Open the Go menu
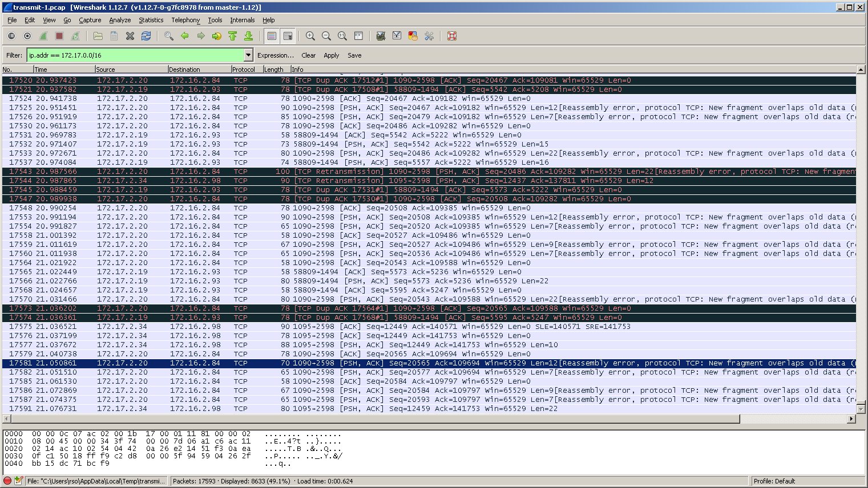The width and height of the screenshot is (868, 488). pos(67,20)
